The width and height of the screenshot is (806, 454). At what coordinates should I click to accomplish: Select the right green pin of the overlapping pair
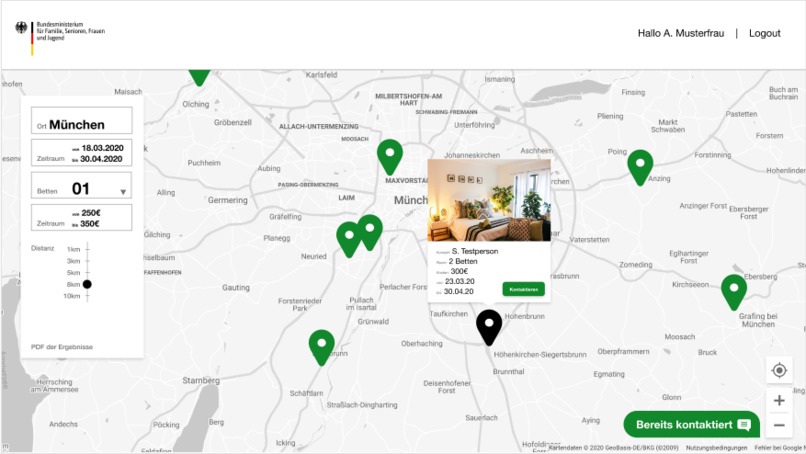[x=371, y=231]
